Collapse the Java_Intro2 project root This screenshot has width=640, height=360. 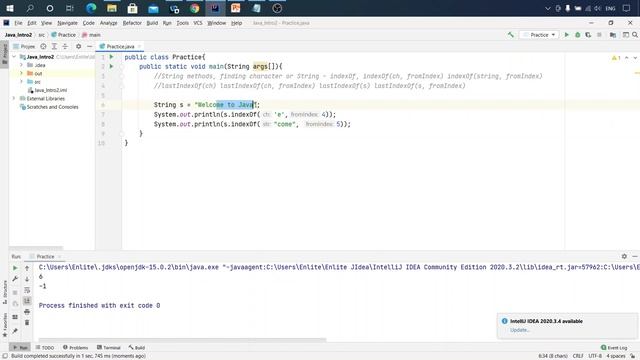click(x=15, y=57)
